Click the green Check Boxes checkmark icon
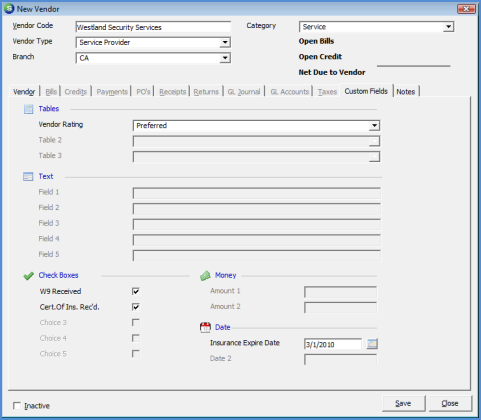Image resolution: width=481 pixels, height=420 pixels. click(28, 276)
